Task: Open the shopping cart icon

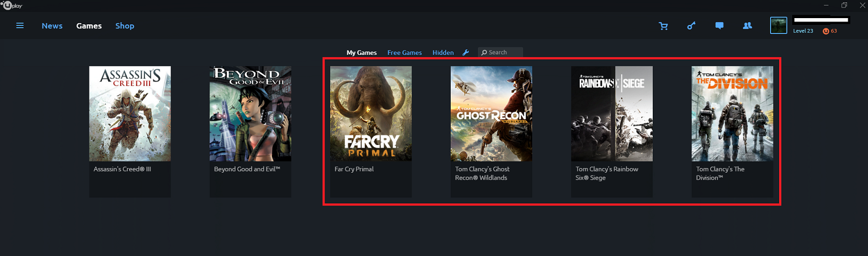Action: click(663, 25)
